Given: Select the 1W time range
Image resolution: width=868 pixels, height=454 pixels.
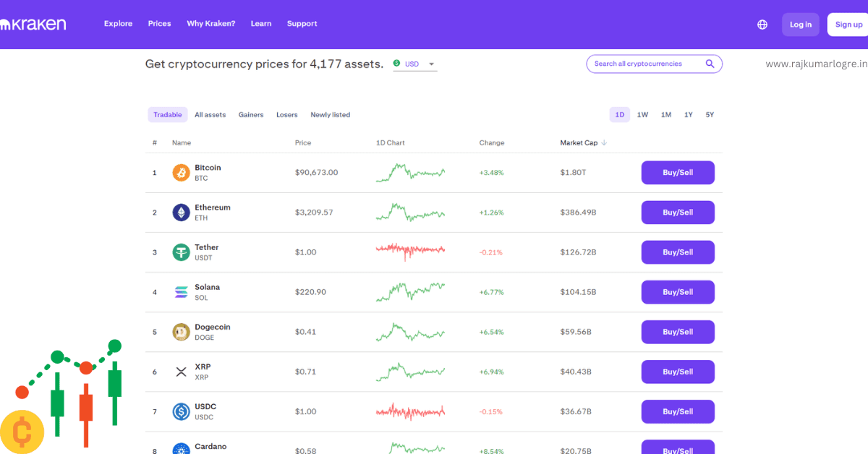Looking at the screenshot, I should point(642,115).
